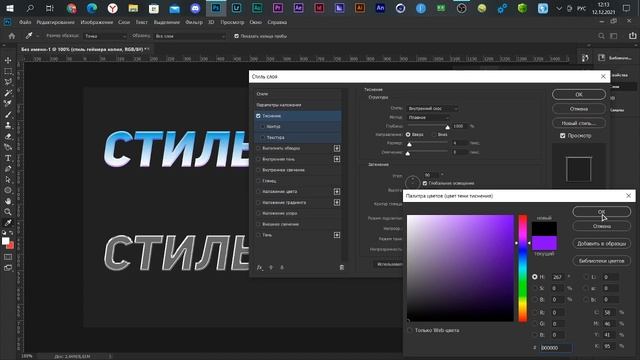
Task: Select the Magic Wand tool
Action: click(8, 93)
